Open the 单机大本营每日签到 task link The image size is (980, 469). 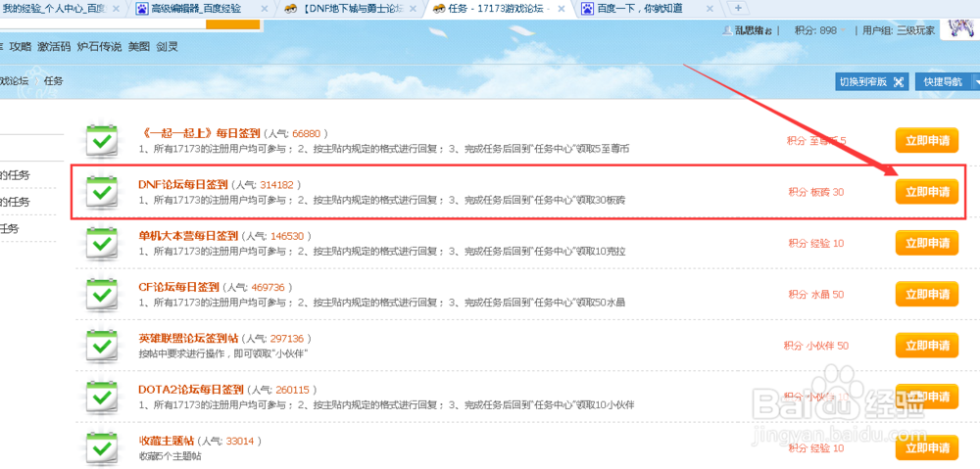188,236
